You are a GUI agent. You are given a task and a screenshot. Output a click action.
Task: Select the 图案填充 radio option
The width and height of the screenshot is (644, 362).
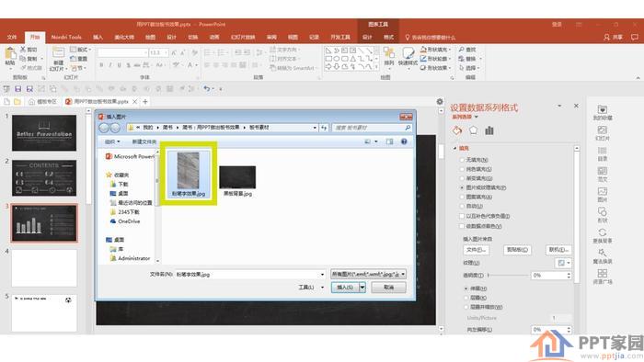pos(462,197)
